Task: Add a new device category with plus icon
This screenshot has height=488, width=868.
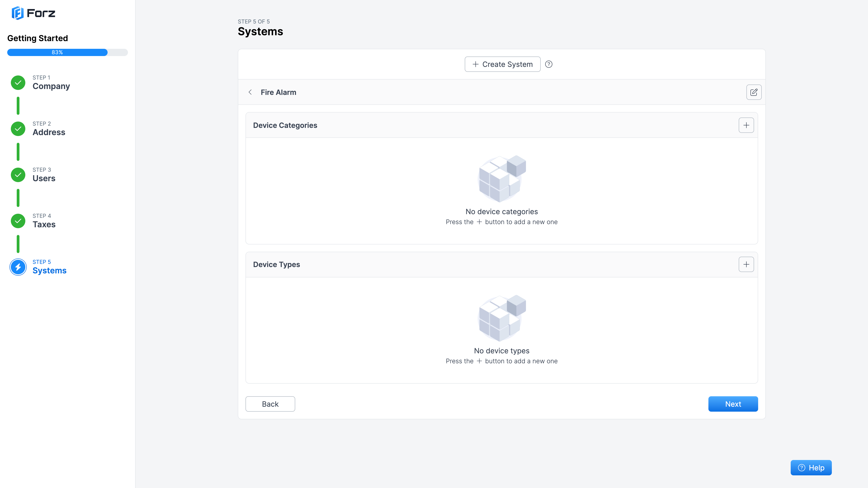Action: point(746,125)
